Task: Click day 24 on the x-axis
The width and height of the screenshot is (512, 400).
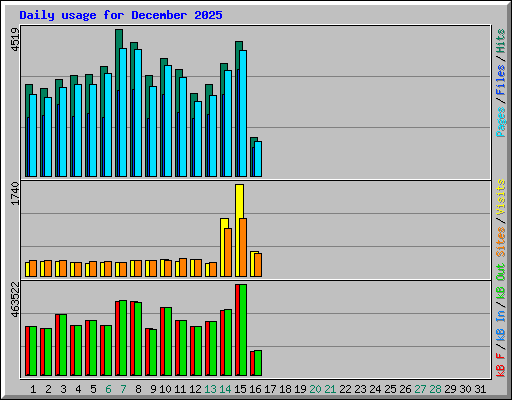Action: coord(375,389)
